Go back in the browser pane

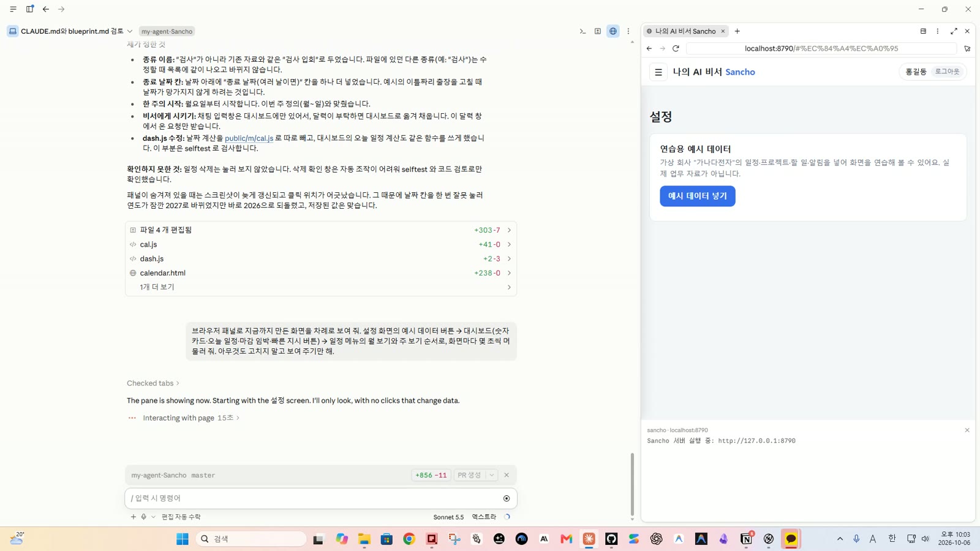[x=649, y=48]
